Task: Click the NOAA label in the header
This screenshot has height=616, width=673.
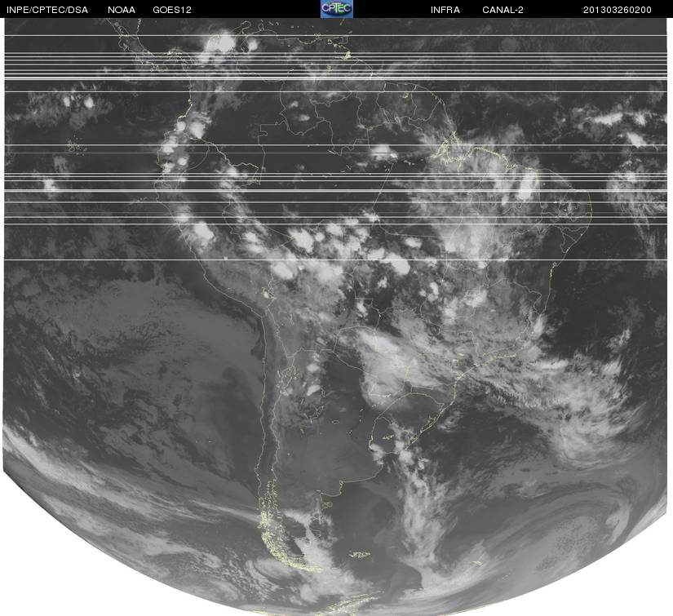Action: 122,10
